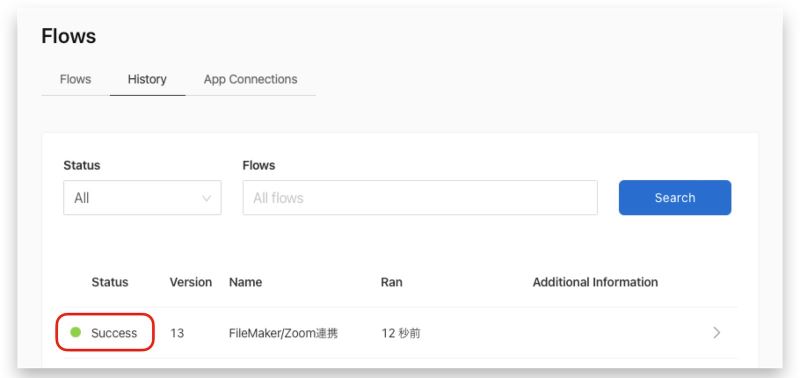Click the green Success status dot
Screen dimensions: 800x378
[x=76, y=333]
